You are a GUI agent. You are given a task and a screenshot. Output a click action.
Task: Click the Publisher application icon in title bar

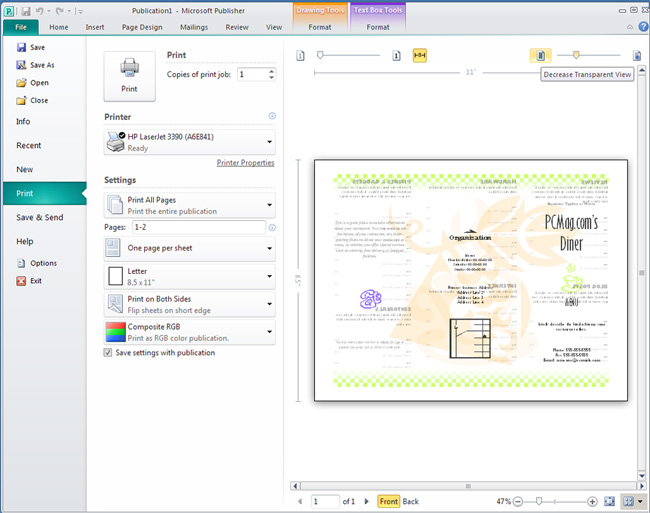(x=9, y=11)
